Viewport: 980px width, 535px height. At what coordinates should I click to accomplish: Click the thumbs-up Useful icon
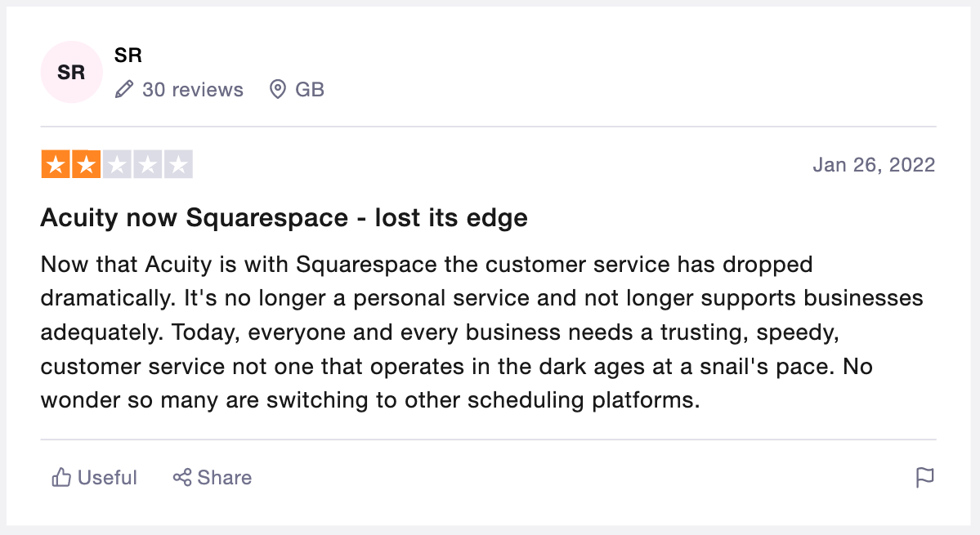(x=61, y=478)
